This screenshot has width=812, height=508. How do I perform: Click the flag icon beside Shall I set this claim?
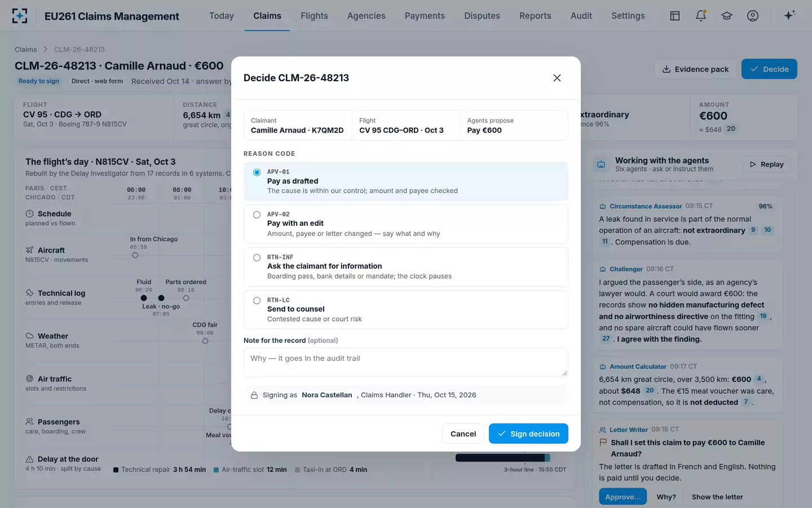pos(603,443)
